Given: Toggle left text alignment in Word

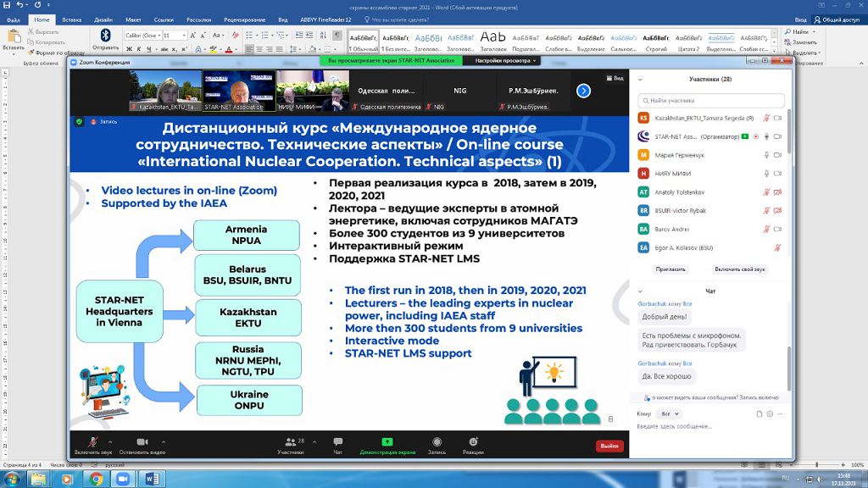Looking at the screenshot, I should (249, 49).
